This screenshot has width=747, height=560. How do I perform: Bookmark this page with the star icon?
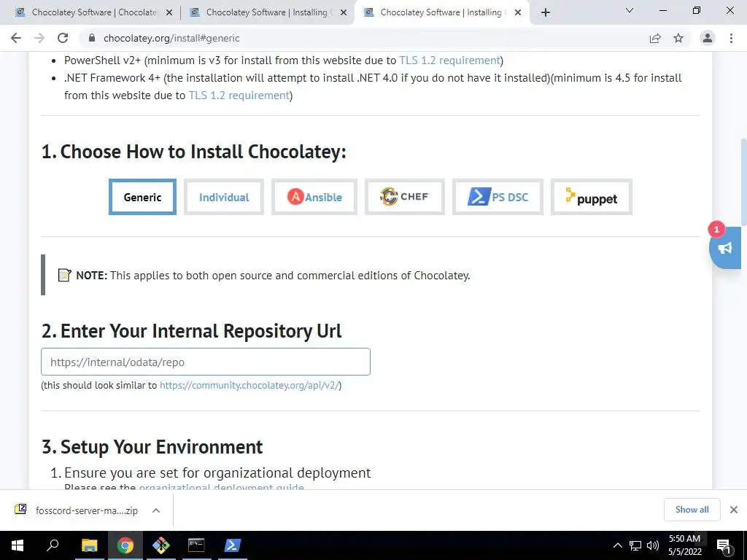pyautogui.click(x=678, y=38)
